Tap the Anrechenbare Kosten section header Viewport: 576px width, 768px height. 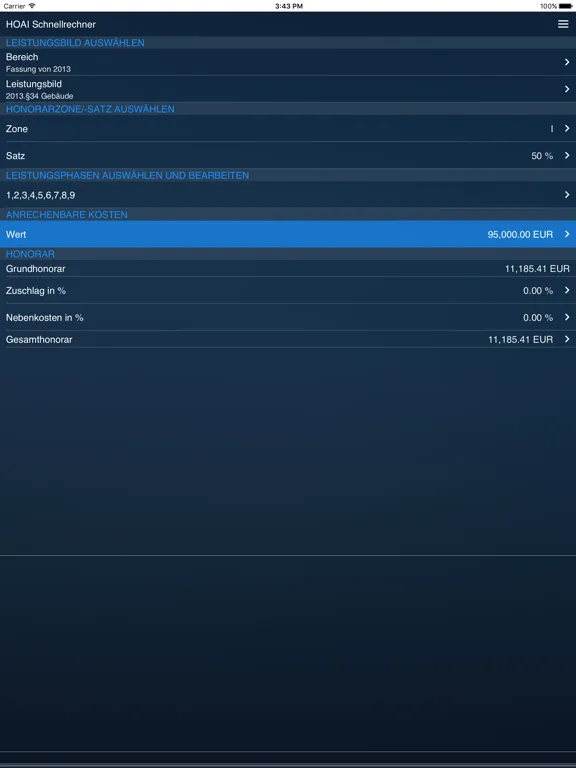click(67, 215)
